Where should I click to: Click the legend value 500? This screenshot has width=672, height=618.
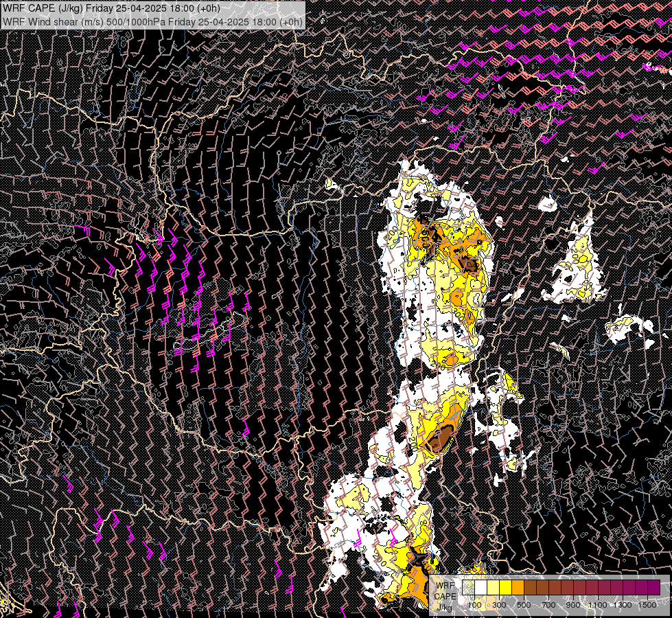pos(524,605)
